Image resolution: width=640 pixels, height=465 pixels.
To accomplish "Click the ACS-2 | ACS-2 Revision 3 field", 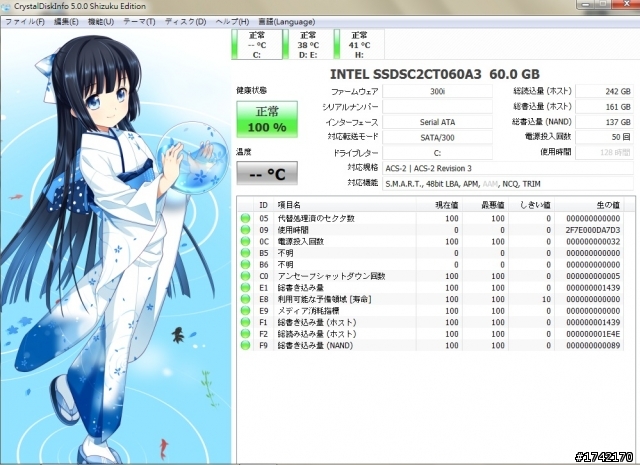I will click(x=508, y=168).
